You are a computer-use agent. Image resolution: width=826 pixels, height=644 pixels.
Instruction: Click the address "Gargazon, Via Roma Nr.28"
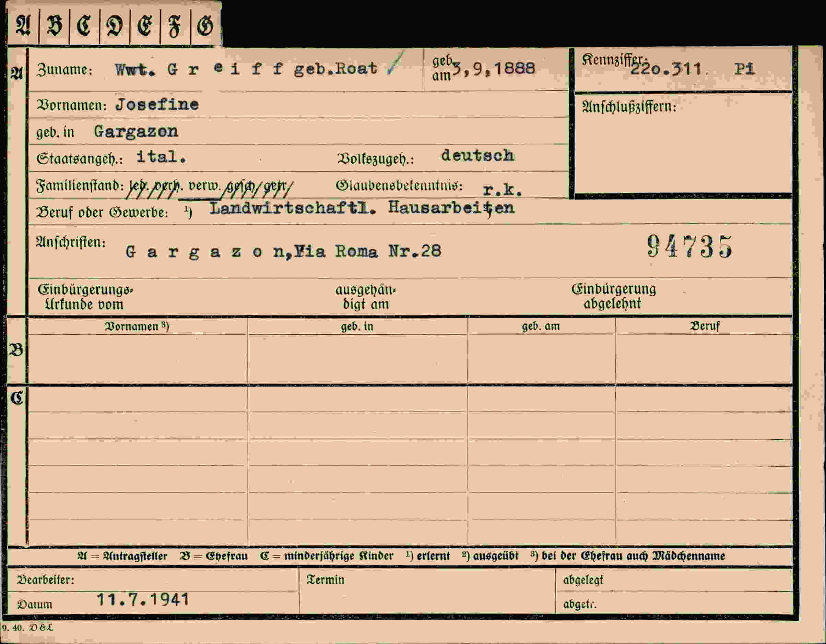click(x=283, y=251)
